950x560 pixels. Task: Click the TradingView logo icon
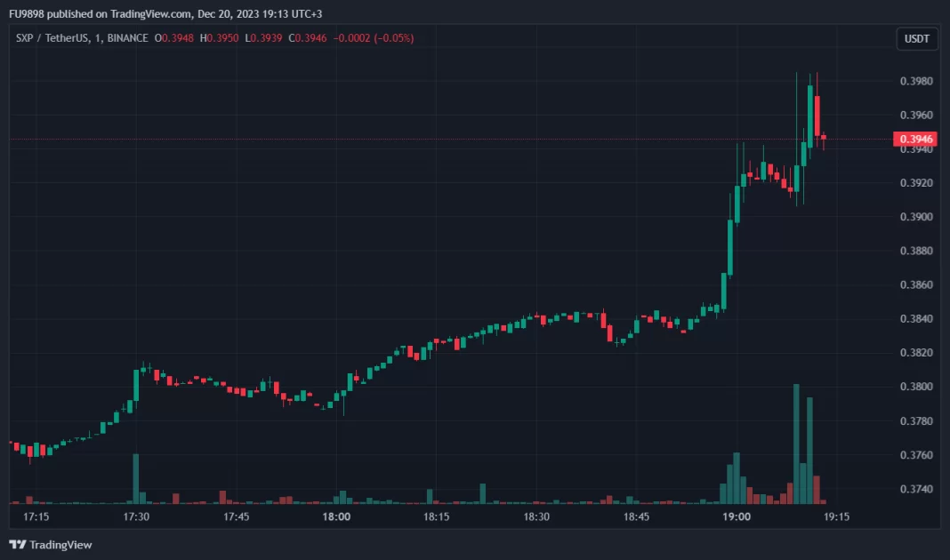coord(17,544)
